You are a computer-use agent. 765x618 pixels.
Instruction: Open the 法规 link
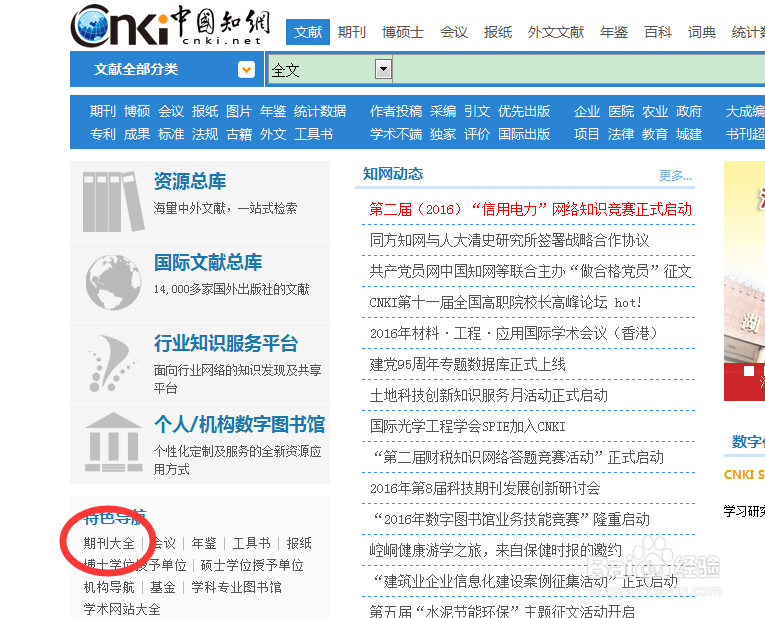(x=205, y=134)
